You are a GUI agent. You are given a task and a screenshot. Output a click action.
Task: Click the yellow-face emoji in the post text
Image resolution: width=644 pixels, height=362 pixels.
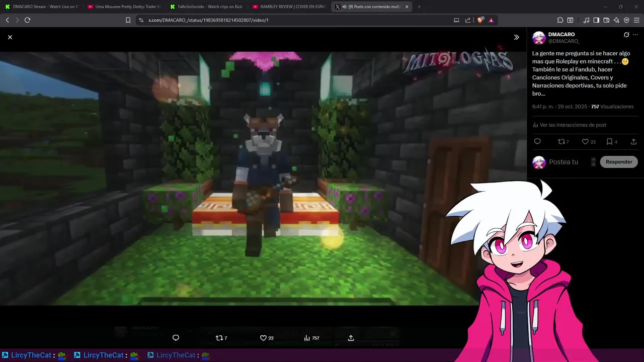click(x=625, y=61)
